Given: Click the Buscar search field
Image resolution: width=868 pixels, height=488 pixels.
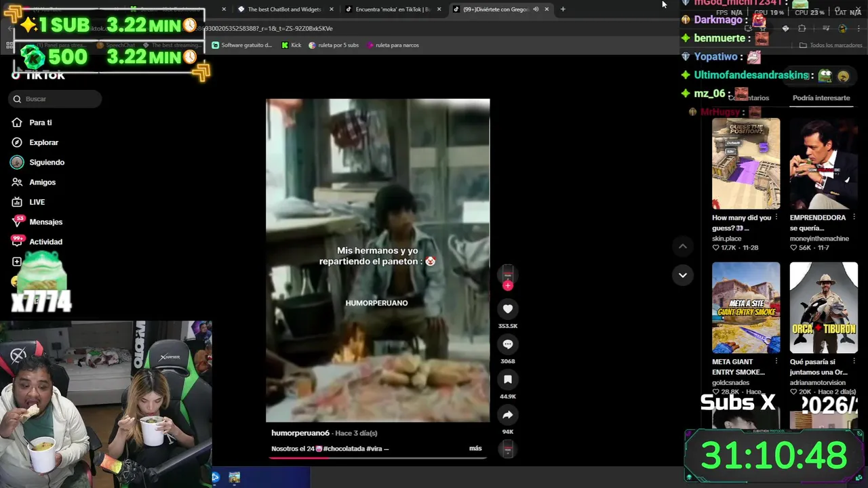Looking at the screenshot, I should point(56,99).
